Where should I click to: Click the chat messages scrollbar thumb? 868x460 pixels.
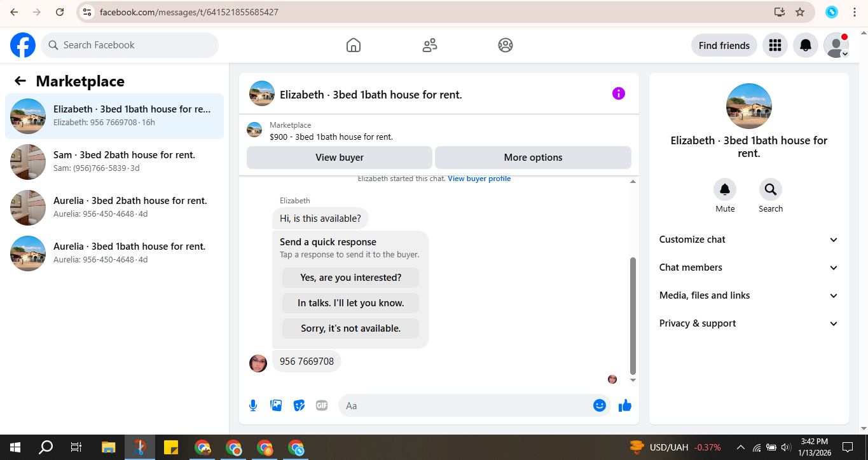click(x=633, y=316)
